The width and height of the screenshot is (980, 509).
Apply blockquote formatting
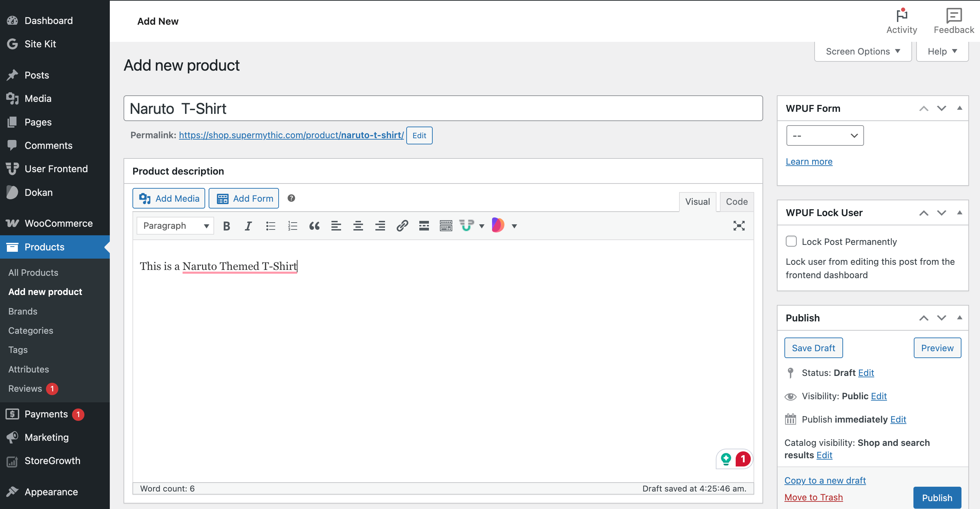click(314, 226)
